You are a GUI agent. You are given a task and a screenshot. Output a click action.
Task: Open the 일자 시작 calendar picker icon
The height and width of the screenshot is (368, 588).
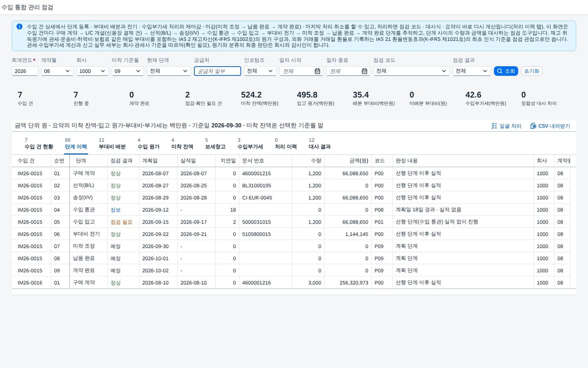317,71
